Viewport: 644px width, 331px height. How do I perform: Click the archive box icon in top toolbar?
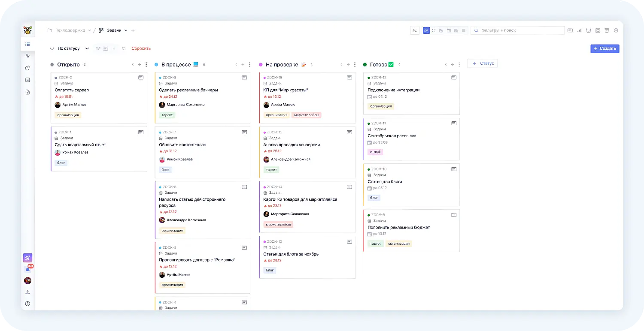pos(607,30)
